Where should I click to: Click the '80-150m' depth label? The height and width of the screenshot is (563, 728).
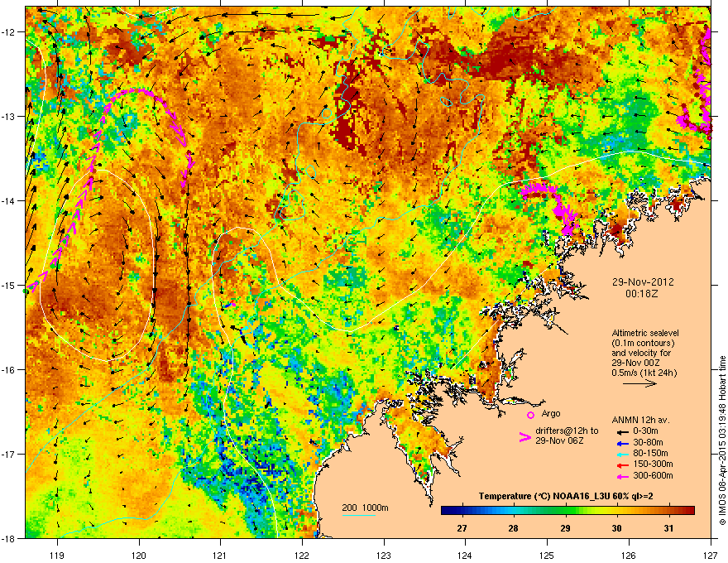(650, 453)
